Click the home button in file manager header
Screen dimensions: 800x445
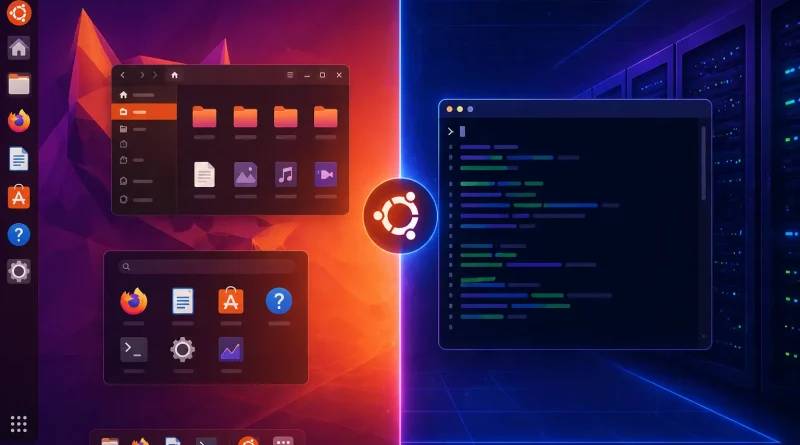174,75
